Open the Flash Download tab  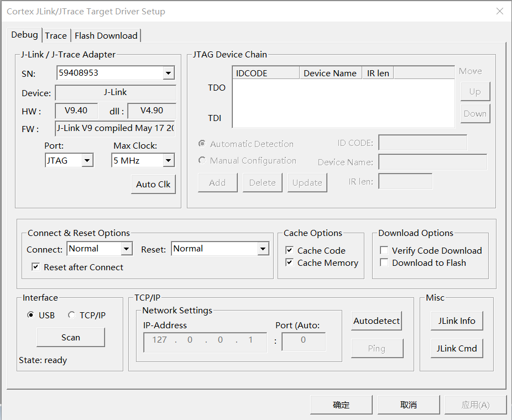(106, 35)
